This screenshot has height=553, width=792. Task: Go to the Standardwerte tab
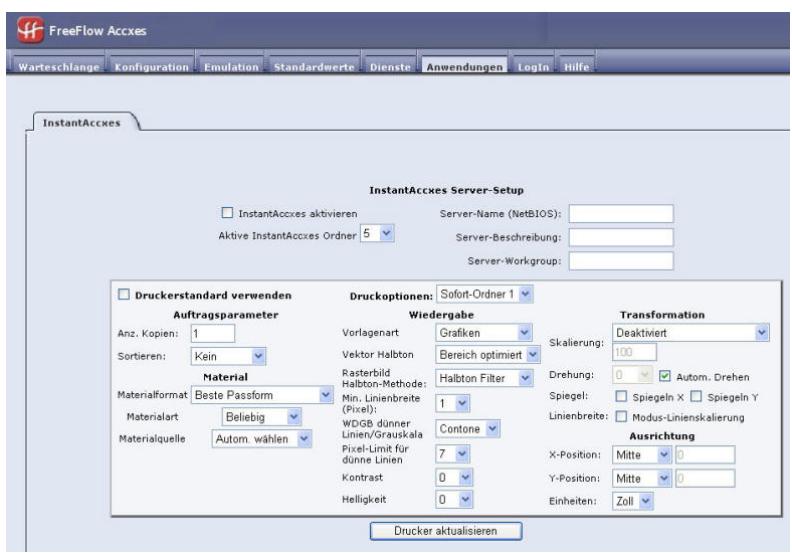point(314,67)
